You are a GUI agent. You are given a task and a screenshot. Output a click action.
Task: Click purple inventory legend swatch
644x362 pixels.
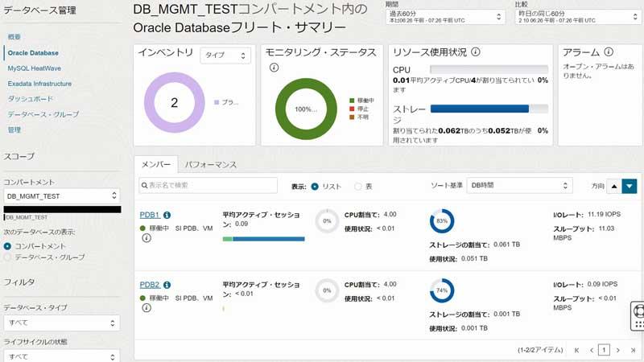click(217, 102)
